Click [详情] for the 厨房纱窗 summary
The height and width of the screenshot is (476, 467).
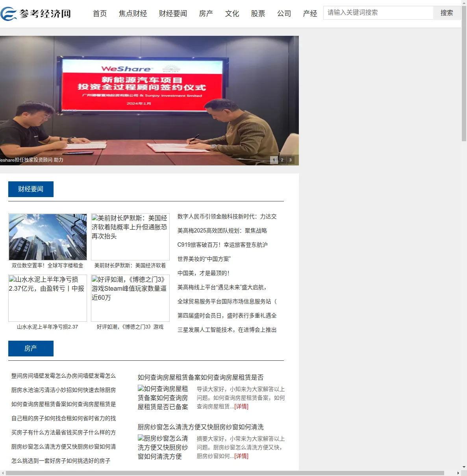click(241, 456)
